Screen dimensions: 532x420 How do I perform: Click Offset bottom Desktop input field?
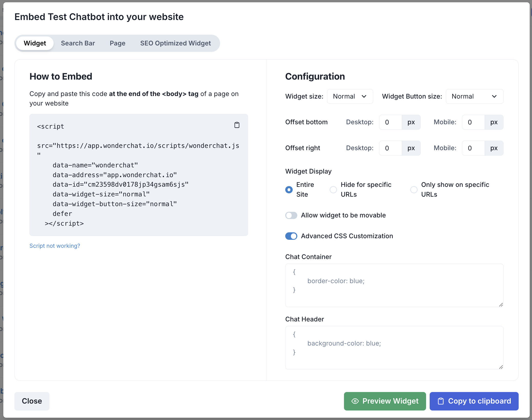point(390,122)
